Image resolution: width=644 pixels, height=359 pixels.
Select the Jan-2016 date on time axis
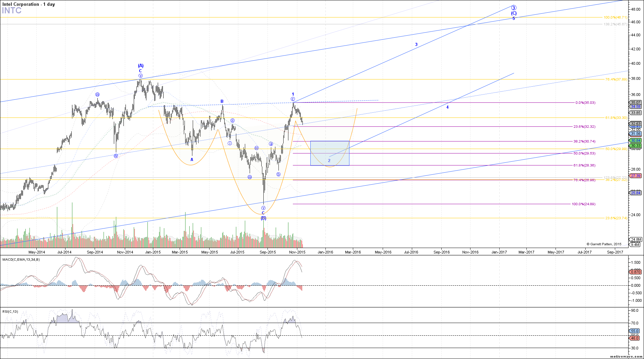tap(325, 252)
